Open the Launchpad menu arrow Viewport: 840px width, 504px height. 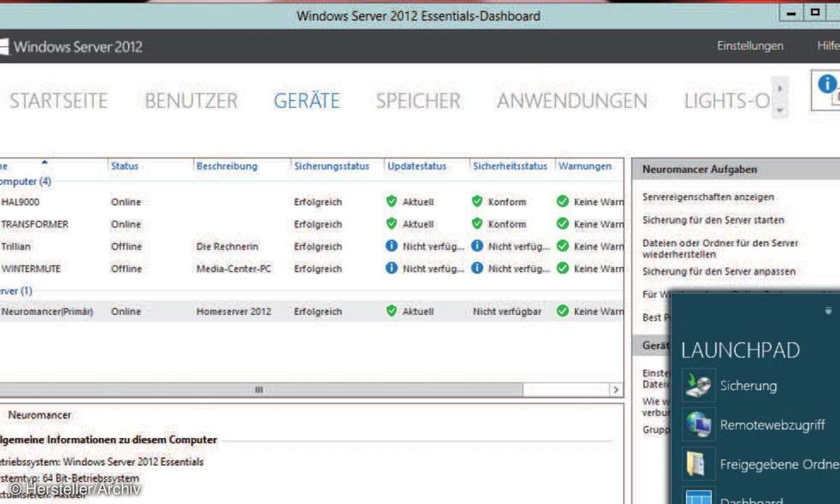(x=829, y=311)
